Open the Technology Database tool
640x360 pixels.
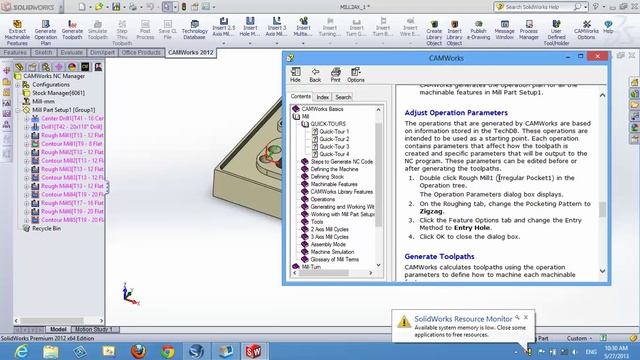tap(195, 30)
